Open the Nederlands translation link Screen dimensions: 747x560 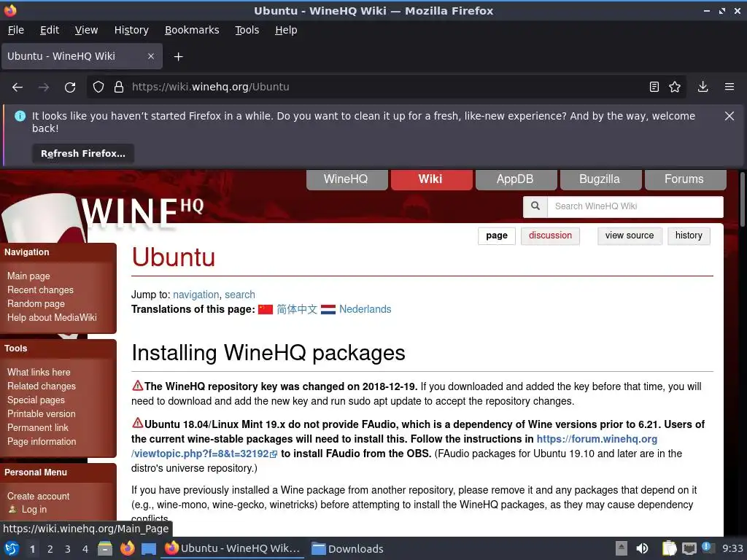pyautogui.click(x=365, y=309)
